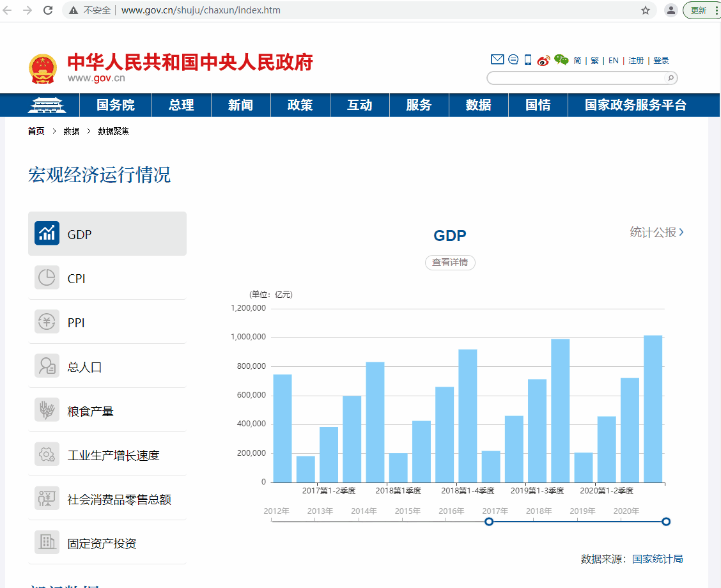Click the WeChat icon in header

[x=561, y=60]
